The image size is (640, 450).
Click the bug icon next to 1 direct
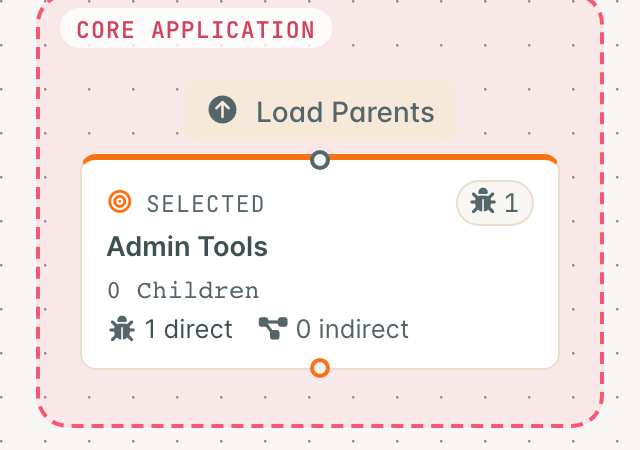coord(122,328)
